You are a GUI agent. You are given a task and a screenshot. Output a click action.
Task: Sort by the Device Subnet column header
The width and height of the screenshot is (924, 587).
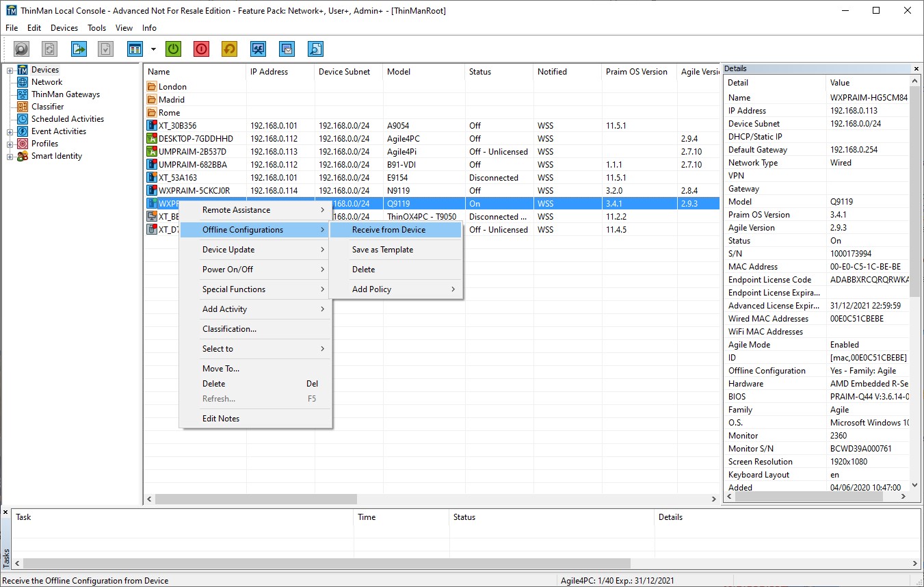pos(349,72)
